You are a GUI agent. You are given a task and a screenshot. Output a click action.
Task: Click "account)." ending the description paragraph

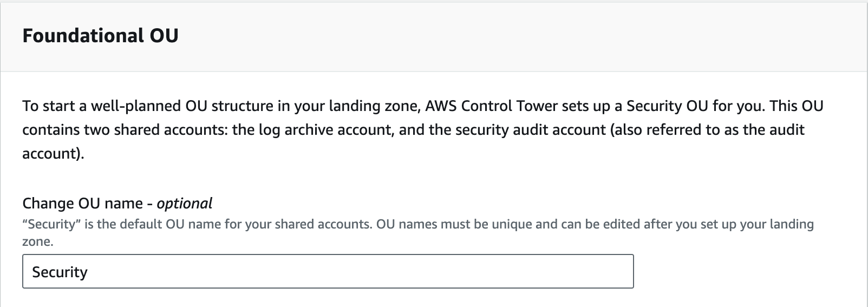pyautogui.click(x=53, y=154)
